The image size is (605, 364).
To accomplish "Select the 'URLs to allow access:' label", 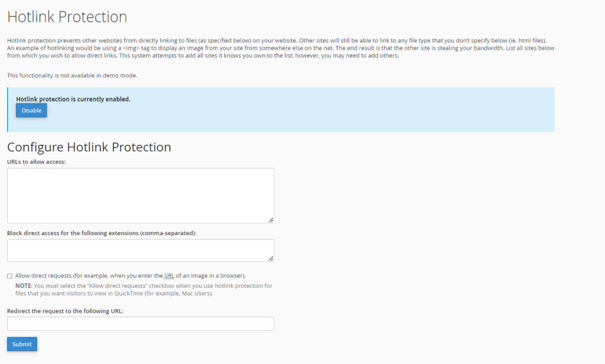I will (36, 162).
